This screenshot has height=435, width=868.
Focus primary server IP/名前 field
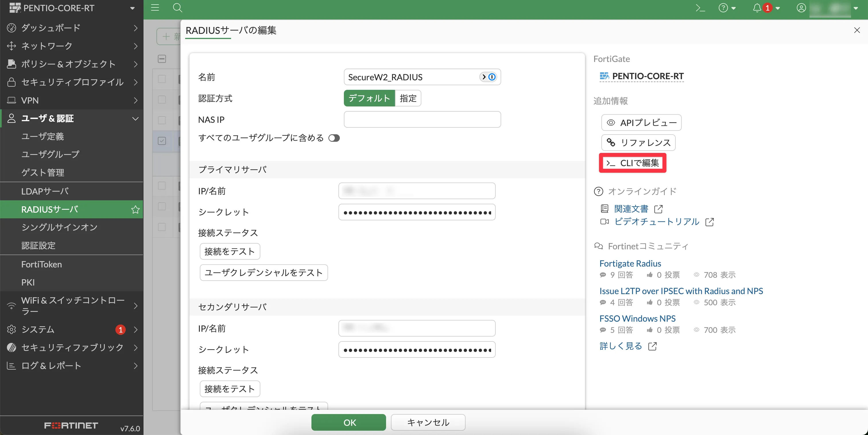pos(416,191)
